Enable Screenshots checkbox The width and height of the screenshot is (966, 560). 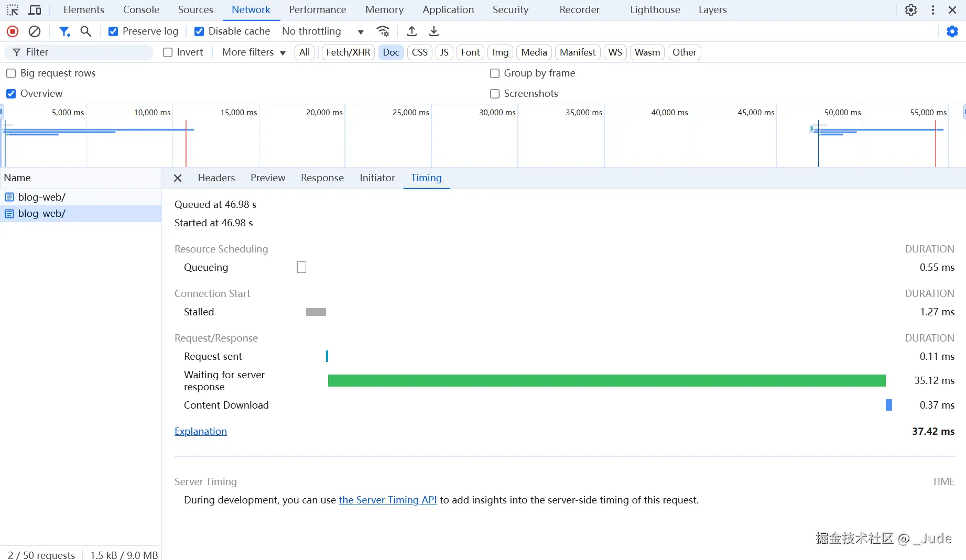pos(495,94)
